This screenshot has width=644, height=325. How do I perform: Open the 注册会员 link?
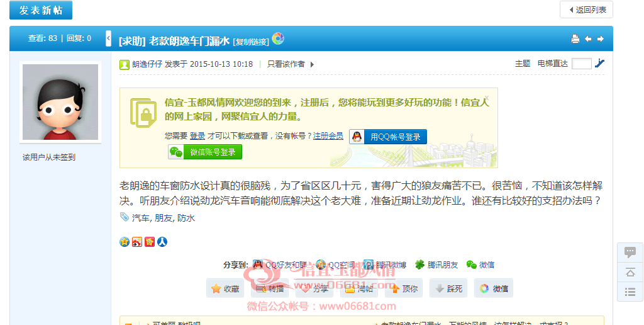tap(328, 136)
